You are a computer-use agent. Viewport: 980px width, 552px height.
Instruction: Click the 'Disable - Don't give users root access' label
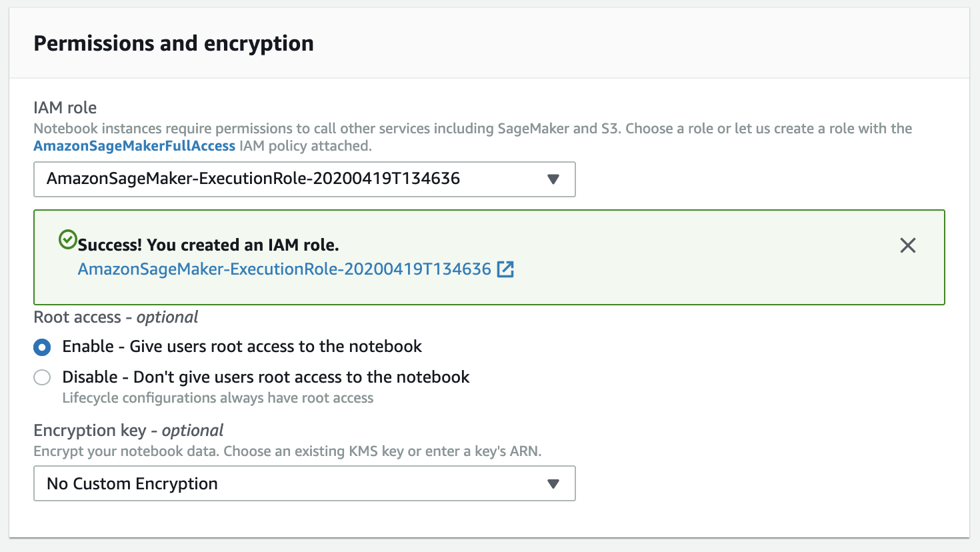pos(265,377)
